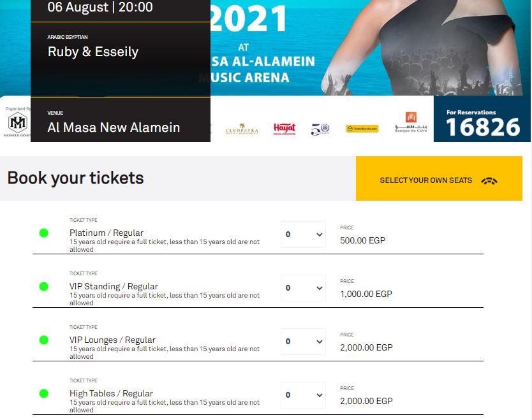The width and height of the screenshot is (532, 420).
Task: Click the For Reservations 16826 banner
Action: [482, 120]
